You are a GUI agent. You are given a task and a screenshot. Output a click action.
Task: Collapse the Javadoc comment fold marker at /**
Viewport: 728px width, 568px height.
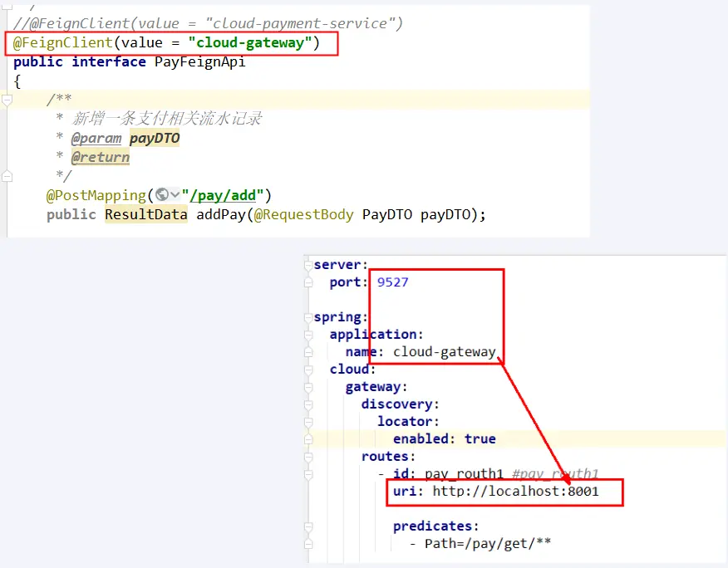point(7,100)
